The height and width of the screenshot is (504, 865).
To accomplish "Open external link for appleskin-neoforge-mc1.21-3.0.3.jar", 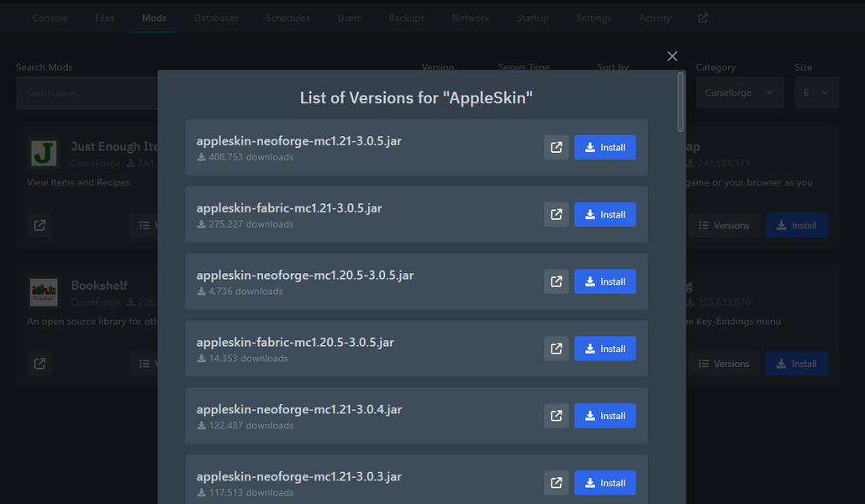I will pyautogui.click(x=556, y=483).
